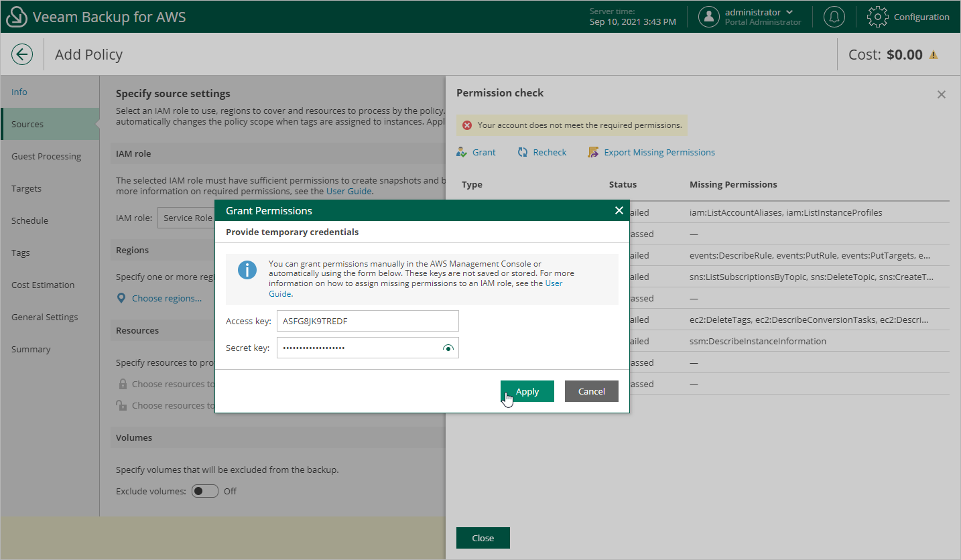Click the Grant permissions icon
This screenshot has height=560, width=961.
pyautogui.click(x=462, y=152)
